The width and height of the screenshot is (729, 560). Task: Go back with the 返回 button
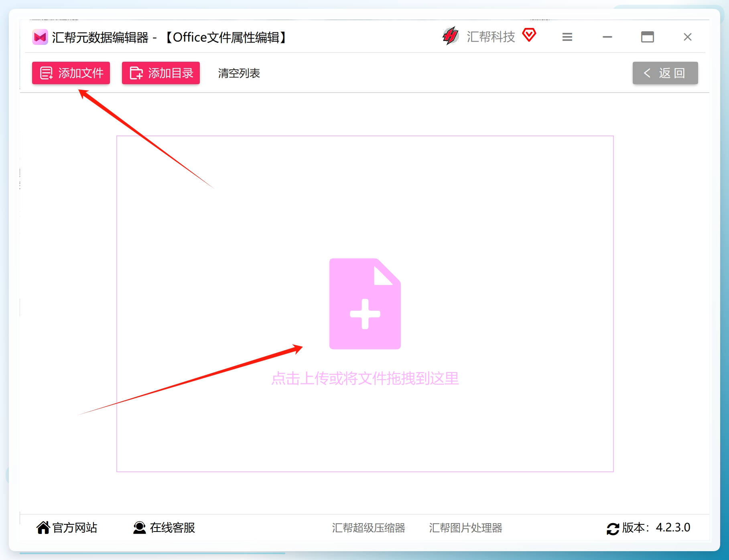click(665, 73)
